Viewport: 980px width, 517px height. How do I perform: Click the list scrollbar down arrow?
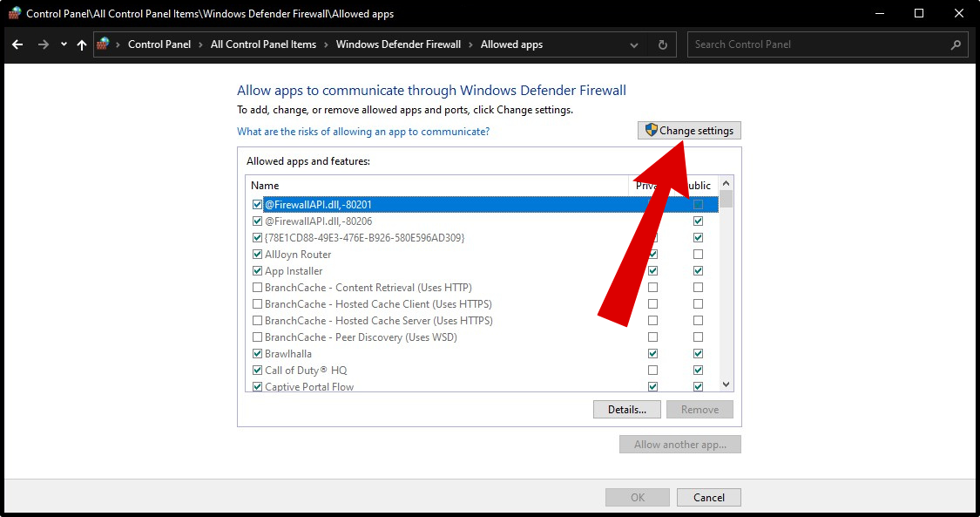pos(726,384)
